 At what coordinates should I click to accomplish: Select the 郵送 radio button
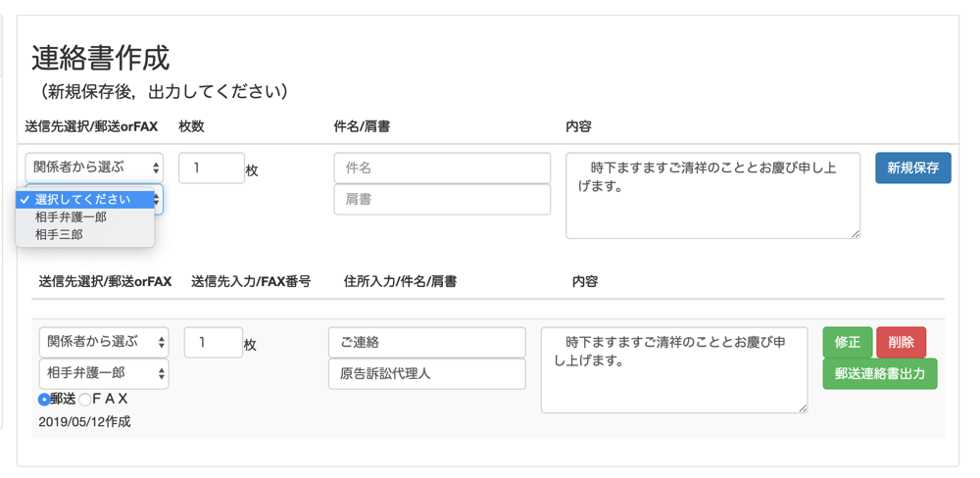click(44, 400)
